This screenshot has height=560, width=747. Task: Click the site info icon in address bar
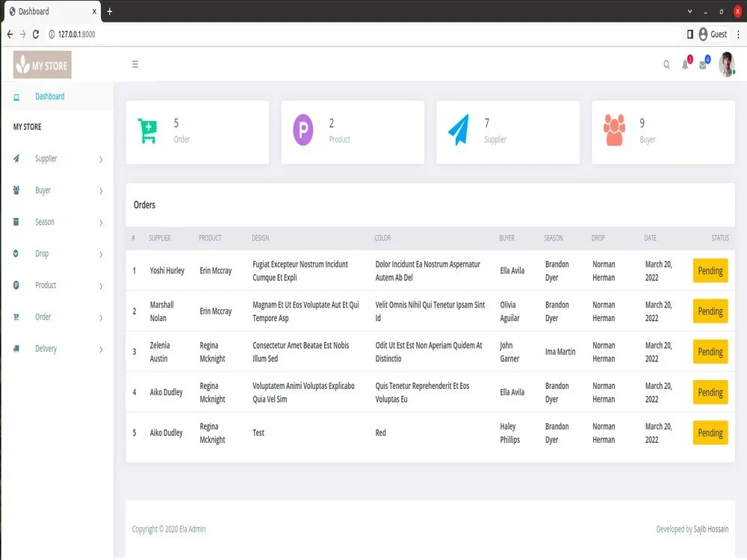point(52,34)
